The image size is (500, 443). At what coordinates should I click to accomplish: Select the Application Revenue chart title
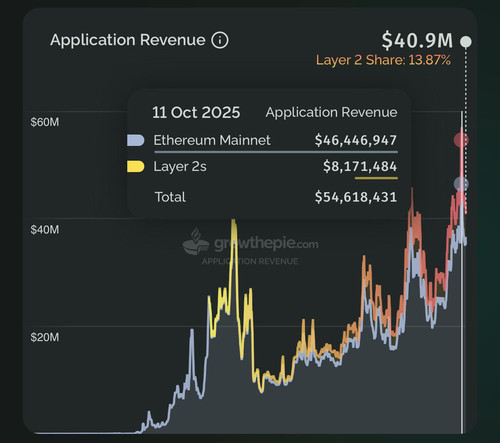pyautogui.click(x=128, y=40)
